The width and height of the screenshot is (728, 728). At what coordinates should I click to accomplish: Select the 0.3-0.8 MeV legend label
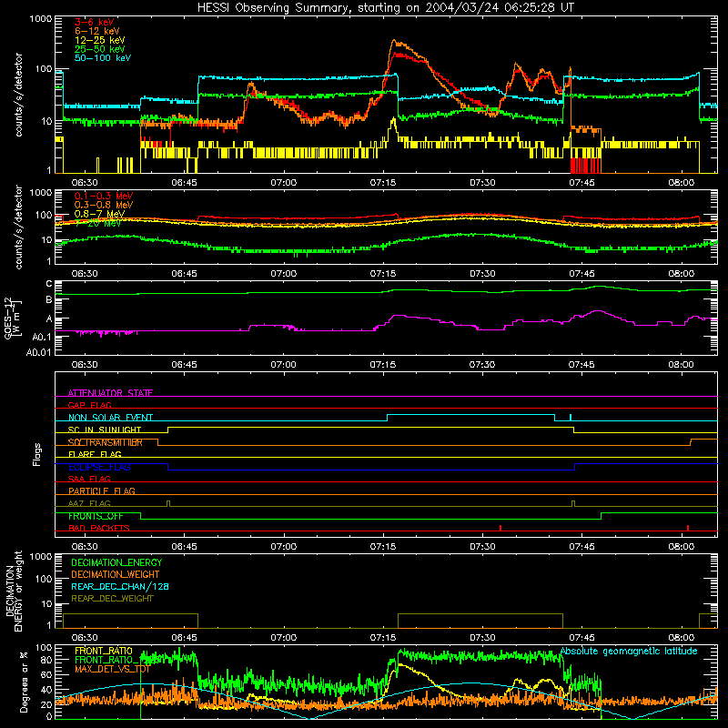103,205
